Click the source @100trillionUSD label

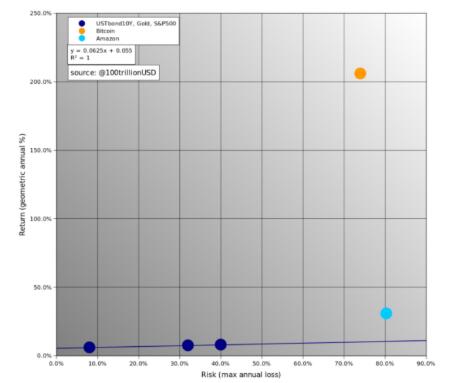point(113,73)
